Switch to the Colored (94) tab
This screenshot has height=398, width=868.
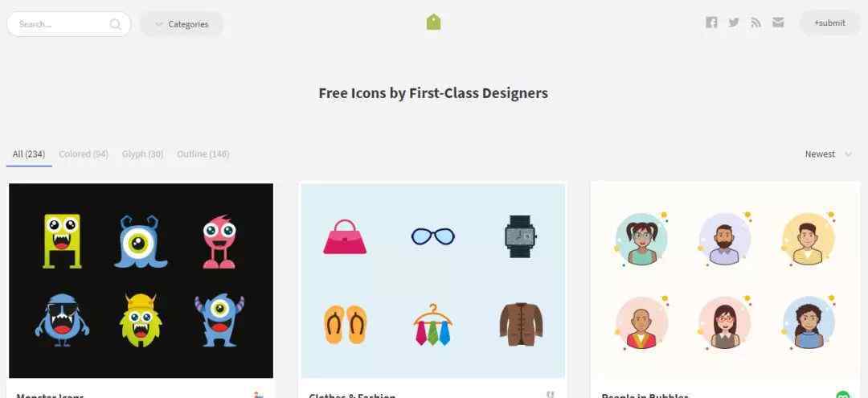click(x=84, y=154)
